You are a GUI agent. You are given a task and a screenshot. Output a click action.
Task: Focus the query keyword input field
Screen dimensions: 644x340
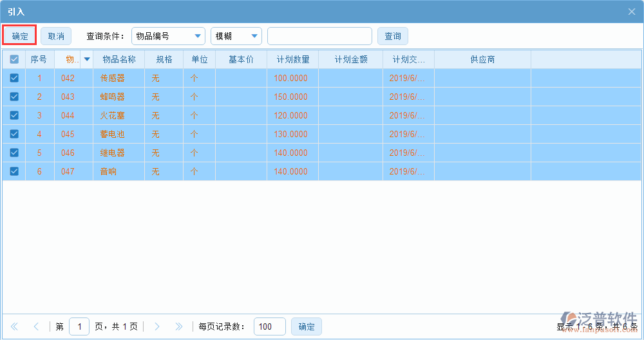point(319,36)
